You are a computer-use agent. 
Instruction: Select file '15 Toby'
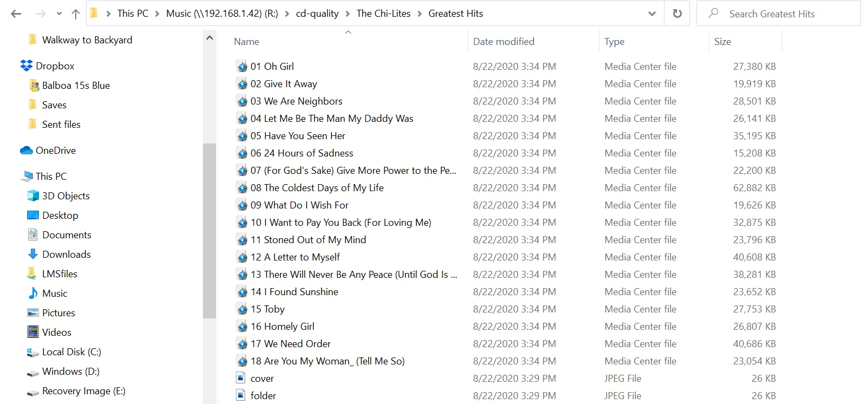click(267, 309)
